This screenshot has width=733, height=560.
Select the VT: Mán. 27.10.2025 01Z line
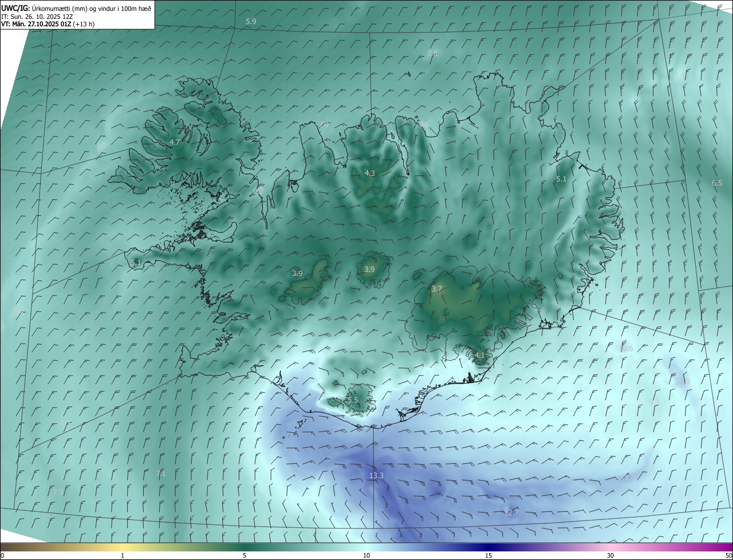(48, 24)
